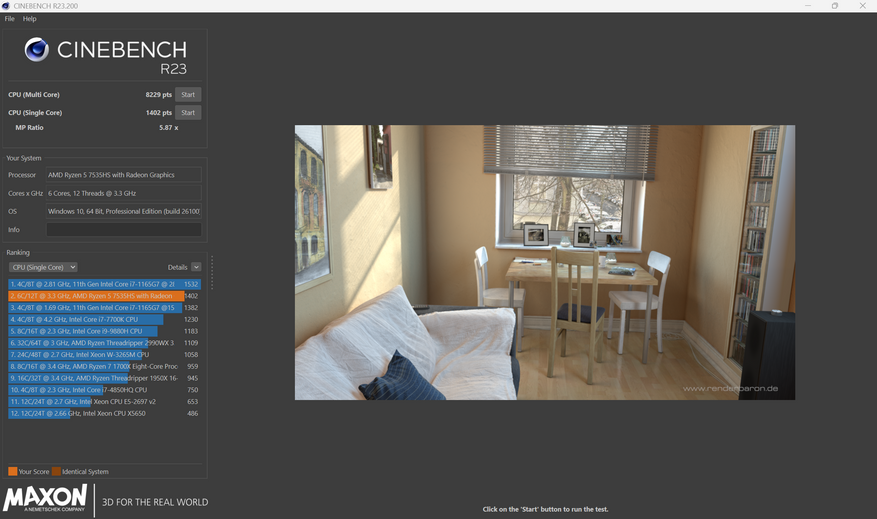Screen dimensions: 877x519
Task: Click the panel drag handle beside the Ranking panel
Action: (x=212, y=272)
